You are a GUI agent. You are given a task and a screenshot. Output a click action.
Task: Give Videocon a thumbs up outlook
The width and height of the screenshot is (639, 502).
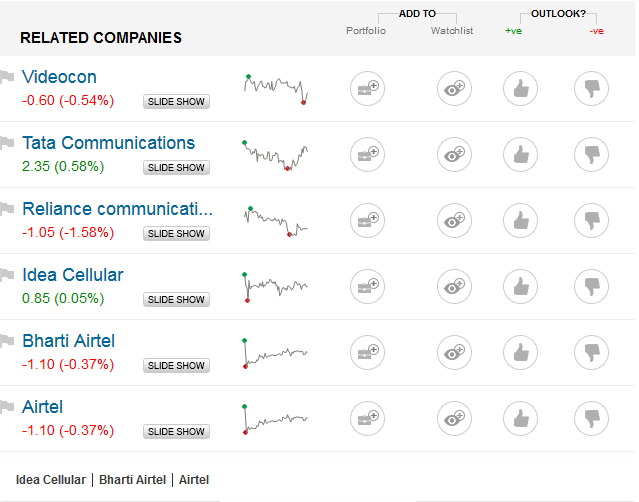(x=519, y=89)
